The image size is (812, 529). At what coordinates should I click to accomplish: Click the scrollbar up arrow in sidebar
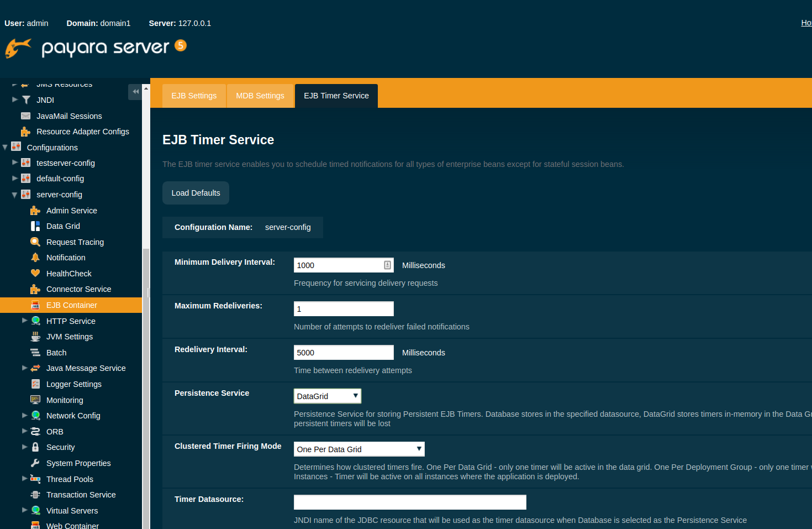[x=146, y=88]
